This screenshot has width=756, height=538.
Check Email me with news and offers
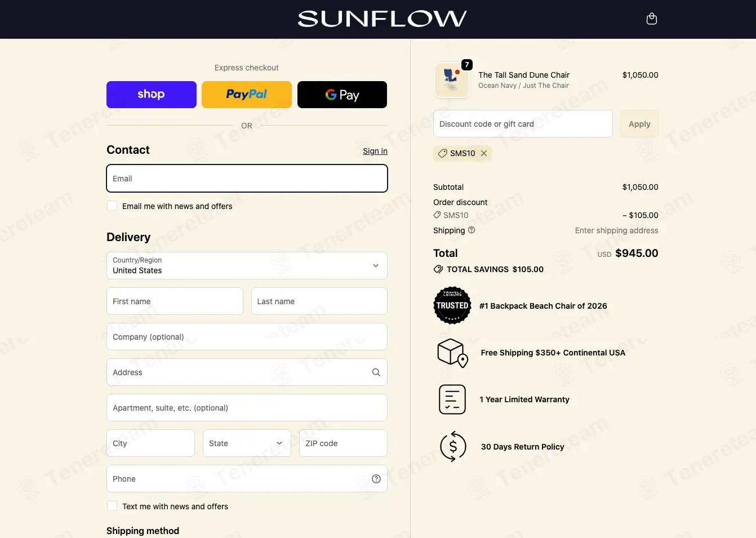[112, 206]
